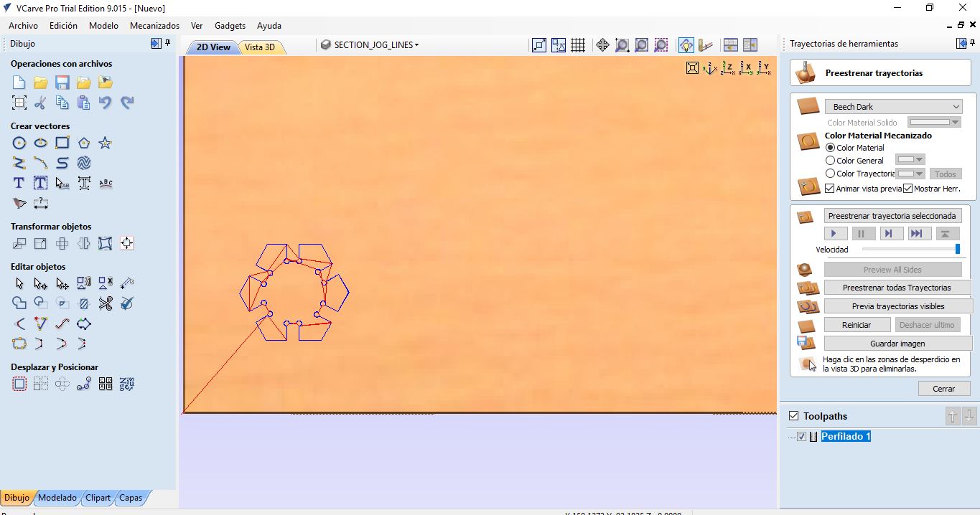Click Preestrenar trayectoria seleccionada button
Viewport: 980px width, 515px height.
(x=892, y=216)
